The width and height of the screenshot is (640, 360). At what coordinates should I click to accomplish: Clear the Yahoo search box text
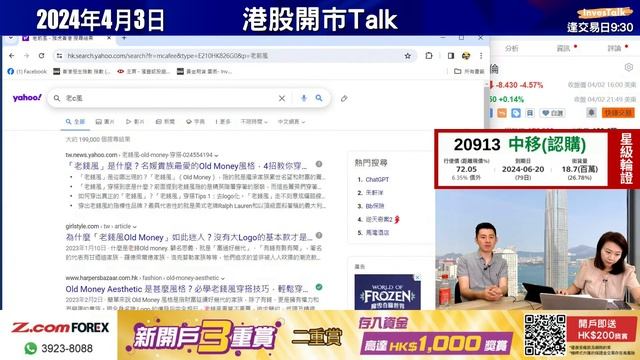coord(282,98)
